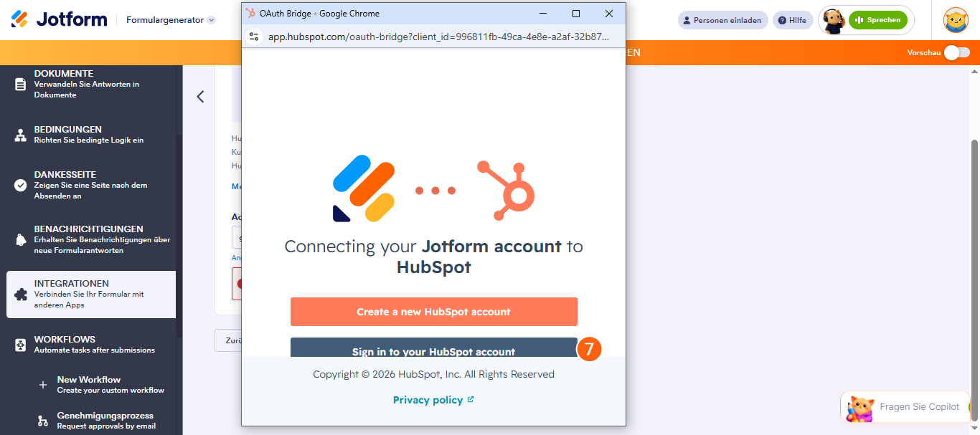Open the user avatar profile menu
980x435 pixels.
[x=956, y=20]
